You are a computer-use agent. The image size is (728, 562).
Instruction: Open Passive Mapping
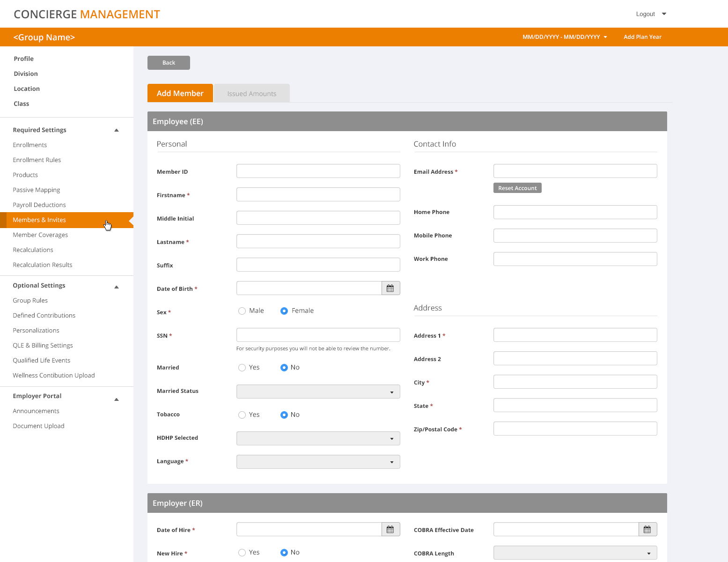37,190
